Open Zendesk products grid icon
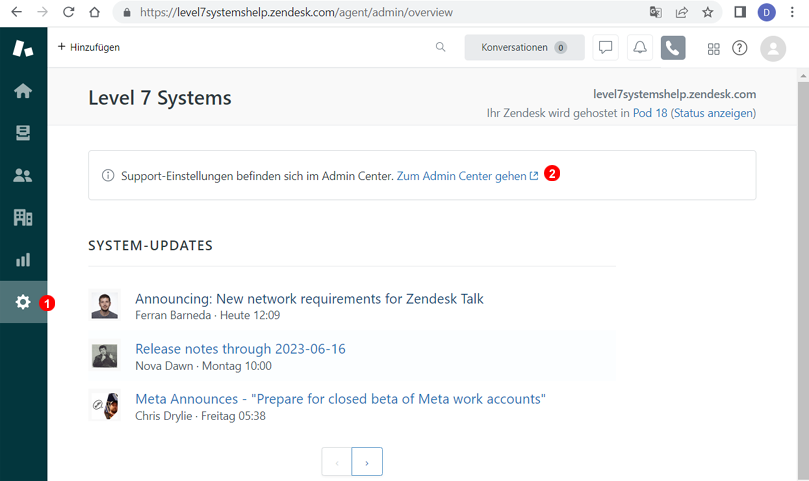 point(714,49)
